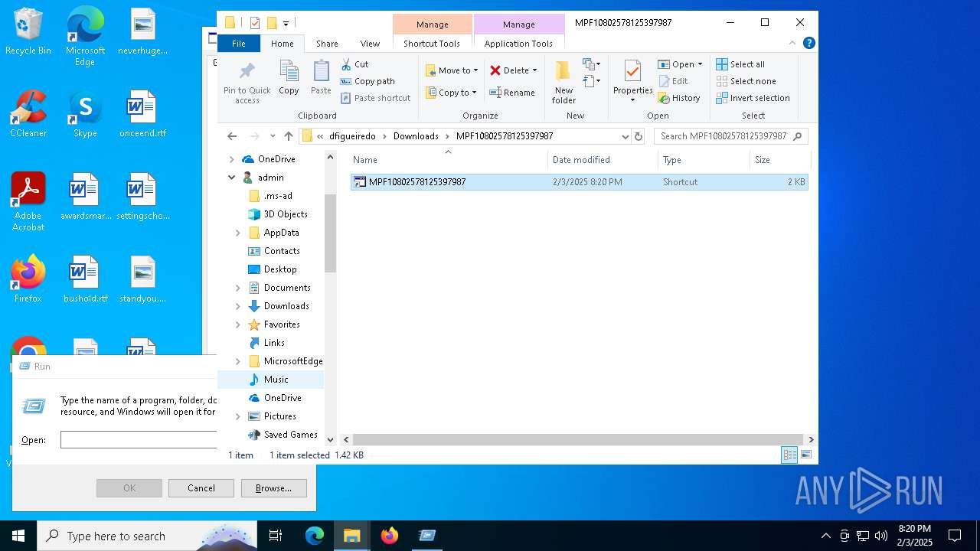The height and width of the screenshot is (551, 980).
Task: Open Recycle Bin on the desktop
Action: click(x=28, y=32)
